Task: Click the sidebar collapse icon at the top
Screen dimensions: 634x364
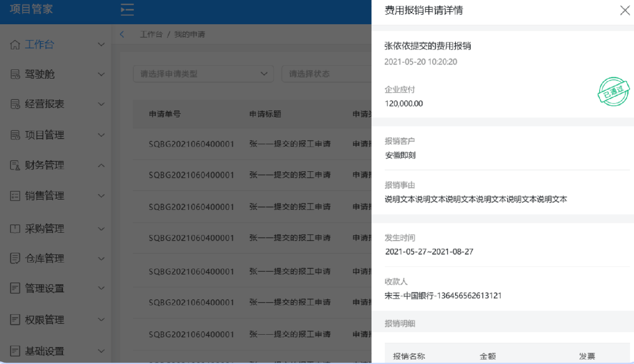Action: coord(127,9)
